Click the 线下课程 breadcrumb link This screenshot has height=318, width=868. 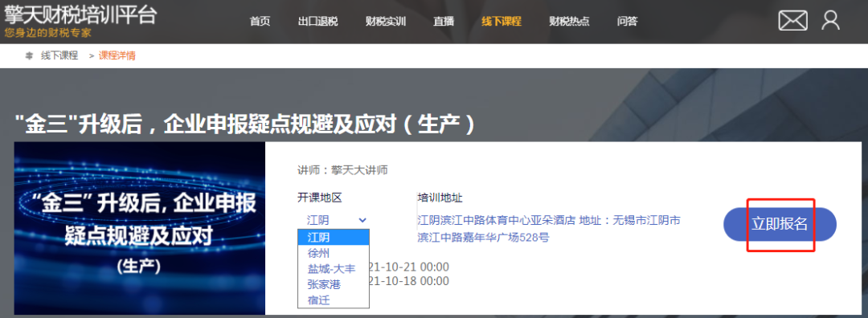pyautogui.click(x=59, y=56)
